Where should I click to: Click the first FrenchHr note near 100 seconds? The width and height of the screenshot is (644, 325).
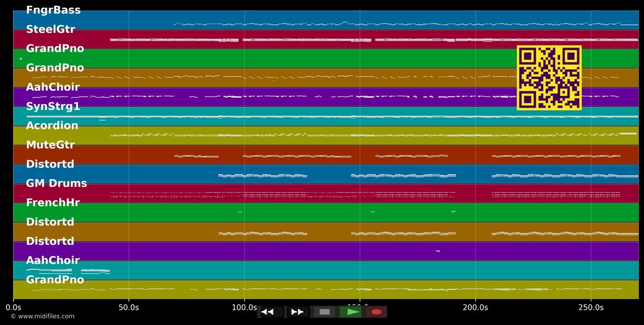[x=240, y=212]
